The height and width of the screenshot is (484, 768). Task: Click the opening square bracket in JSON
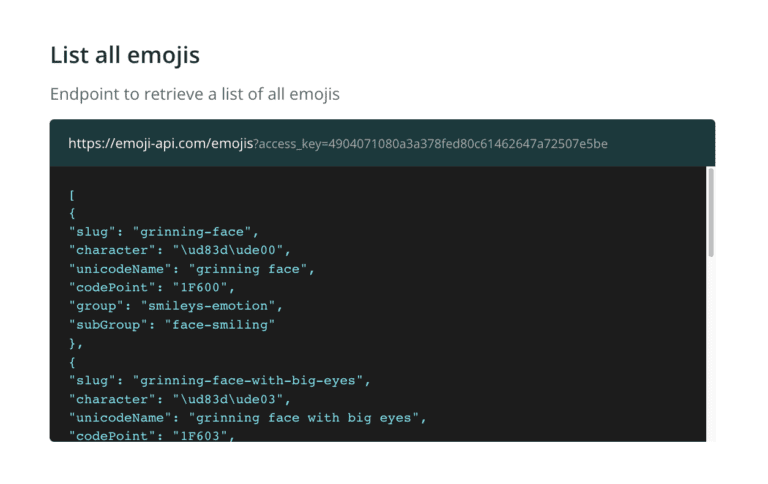click(x=72, y=195)
